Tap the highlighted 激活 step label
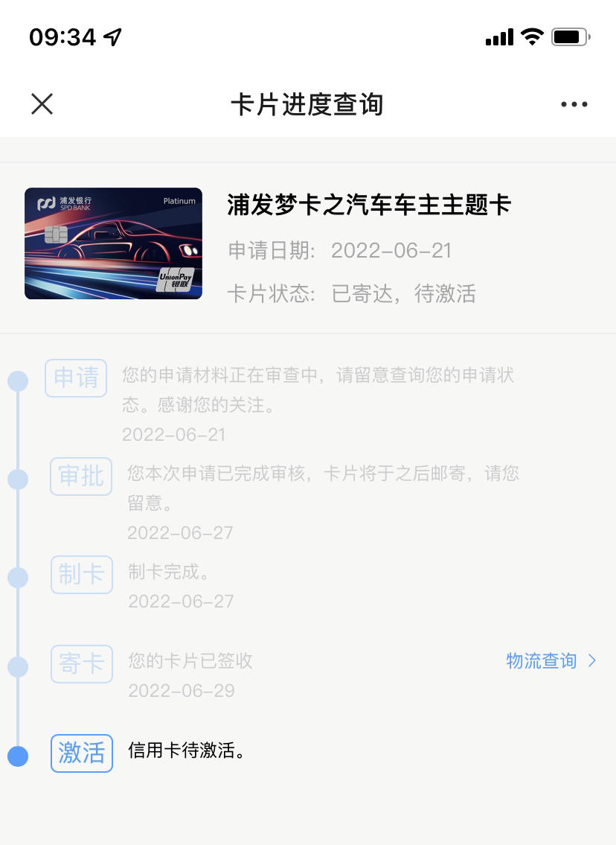Viewport: 616px width, 845px height. click(x=82, y=753)
